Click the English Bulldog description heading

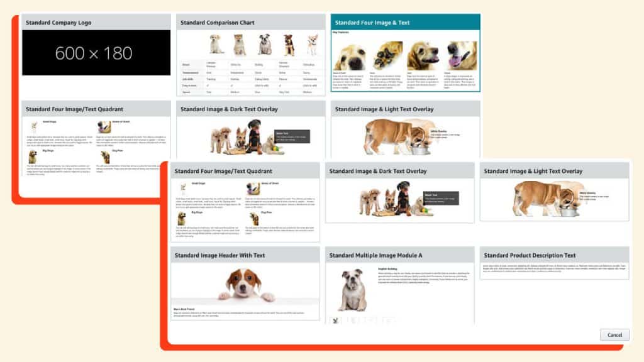389,268
